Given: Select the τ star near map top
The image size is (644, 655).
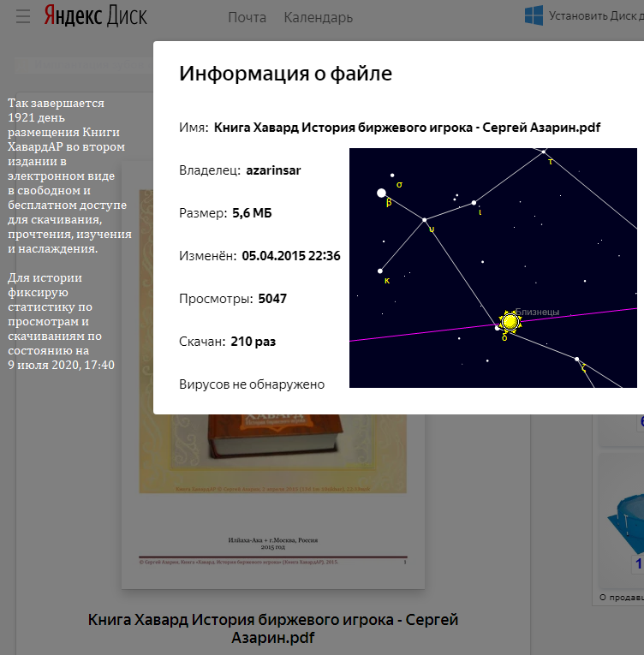Looking at the screenshot, I should (544, 152).
